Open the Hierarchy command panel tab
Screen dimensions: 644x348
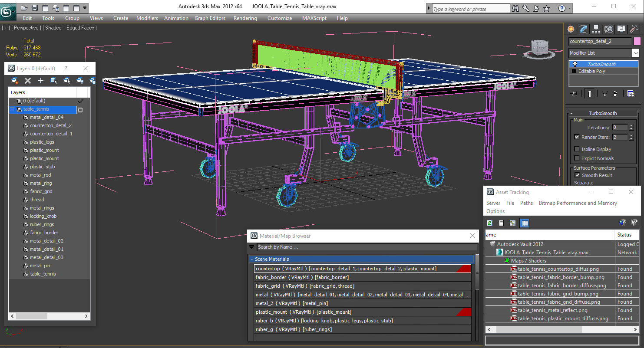tap(596, 29)
